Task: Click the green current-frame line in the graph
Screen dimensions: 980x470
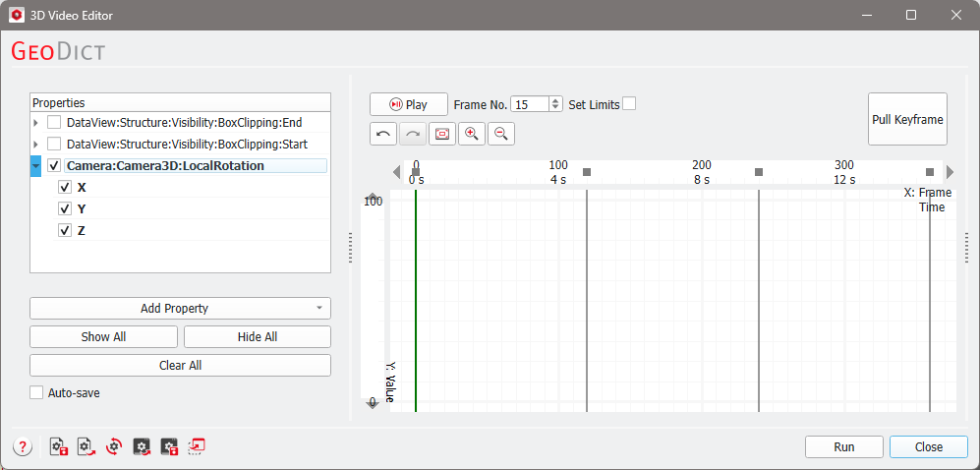Action: [x=416, y=300]
